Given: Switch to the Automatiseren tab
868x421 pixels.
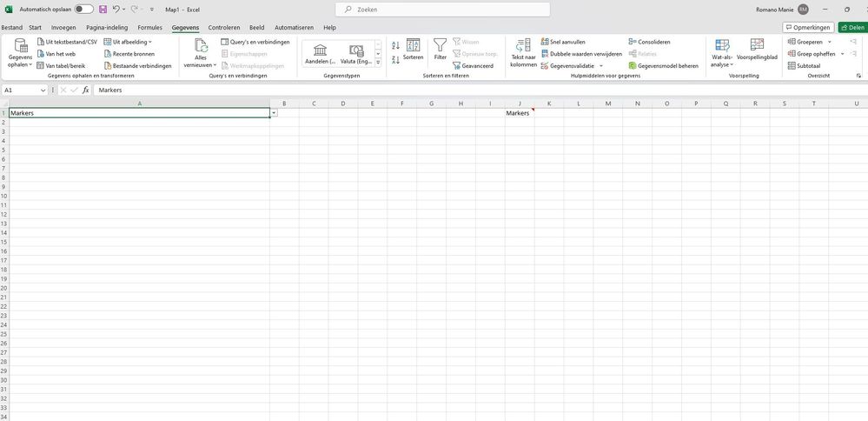Looking at the screenshot, I should click(x=294, y=27).
